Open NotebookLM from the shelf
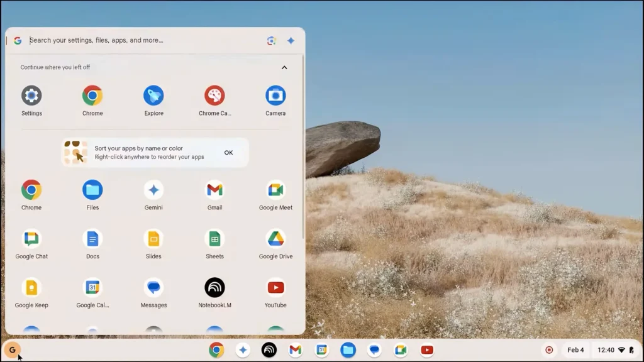 [269, 350]
